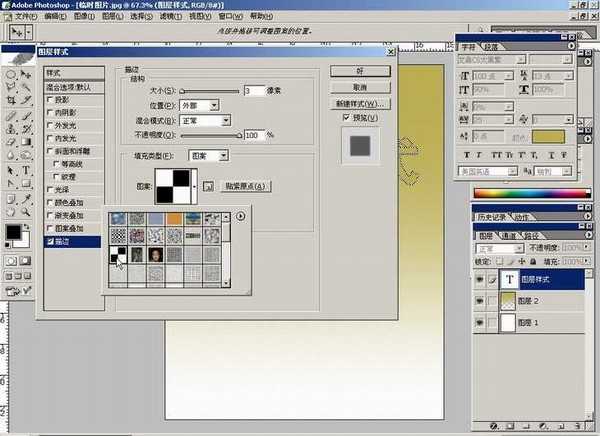Switch to the 历史记录 (History) tab

click(491, 217)
